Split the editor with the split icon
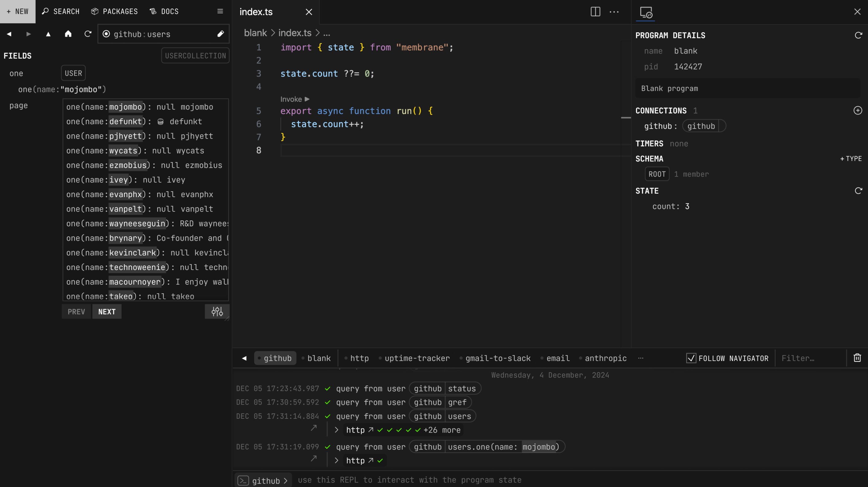Viewport: 868px width, 487px height. pos(595,12)
